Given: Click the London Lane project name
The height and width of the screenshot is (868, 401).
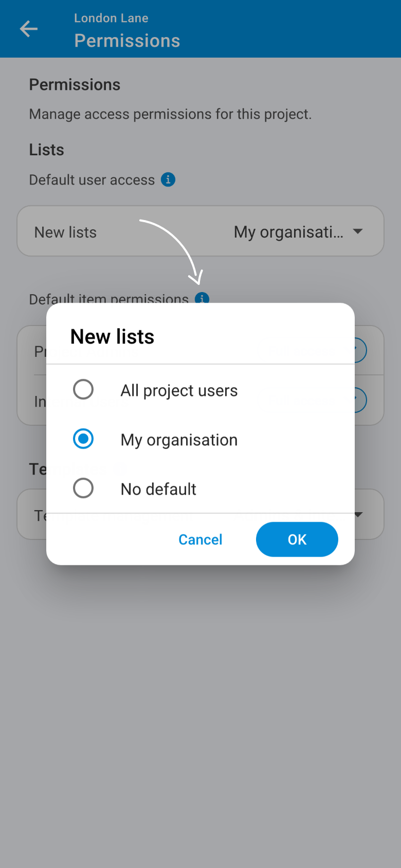Looking at the screenshot, I should (x=111, y=18).
